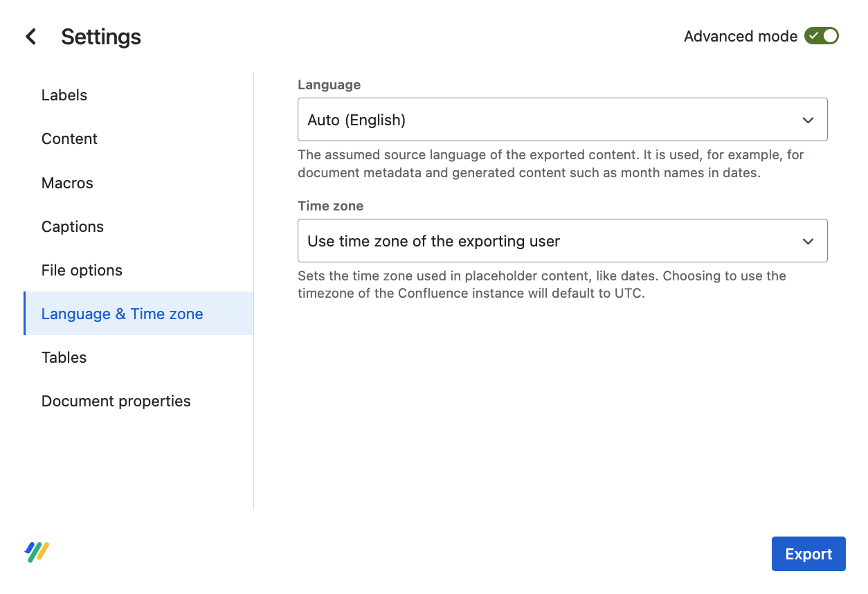This screenshot has width=868, height=594.
Task: Click the Advanced mode label
Action: (741, 37)
